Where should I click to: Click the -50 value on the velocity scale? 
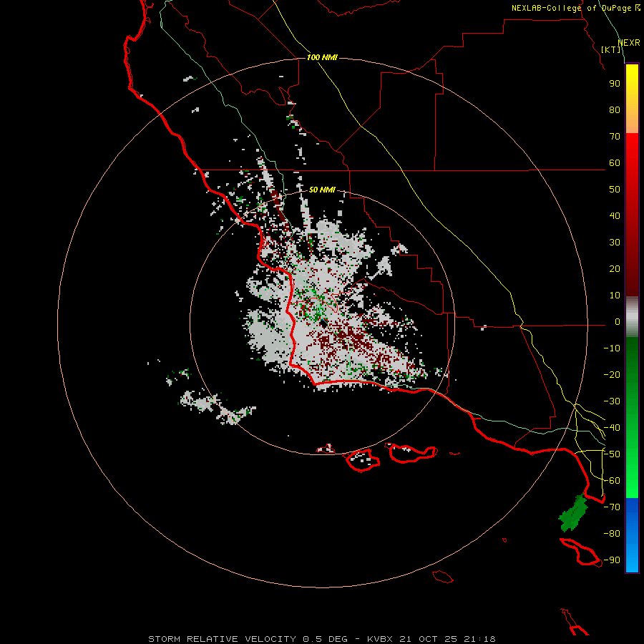click(612, 454)
